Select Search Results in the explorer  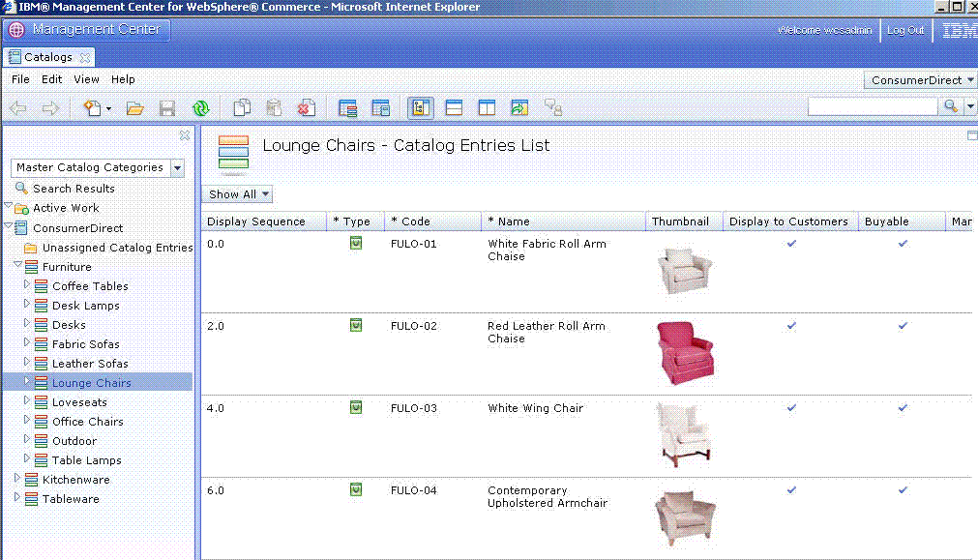point(74,189)
